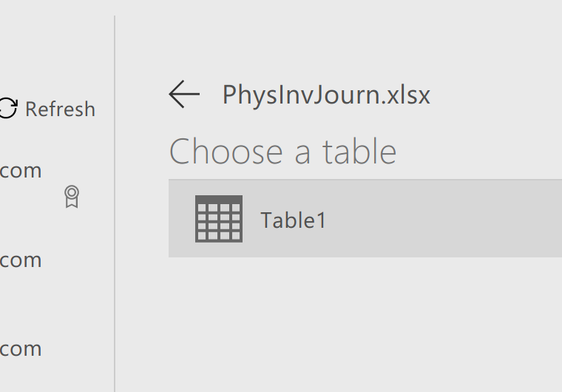Screen dimensions: 562x392
Task: Pick the highlighted Table1 row's empty area
Action: pyautogui.click(x=444, y=218)
